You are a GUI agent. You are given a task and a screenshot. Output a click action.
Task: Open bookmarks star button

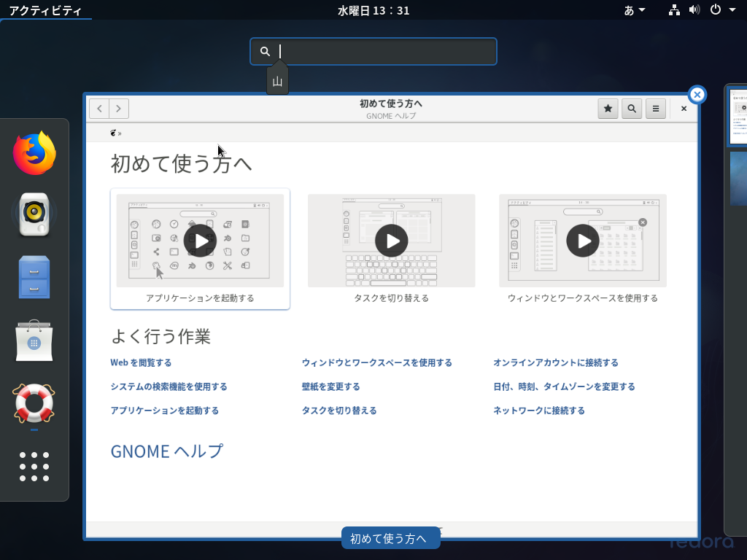(x=608, y=109)
